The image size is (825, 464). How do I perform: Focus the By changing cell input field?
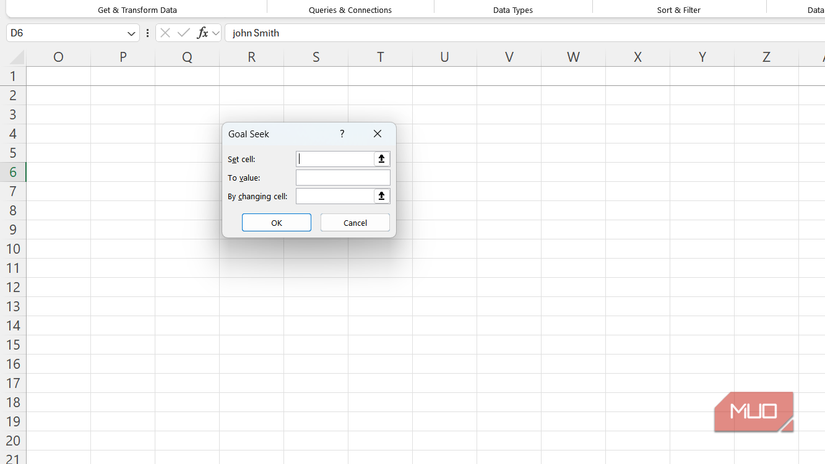click(335, 196)
